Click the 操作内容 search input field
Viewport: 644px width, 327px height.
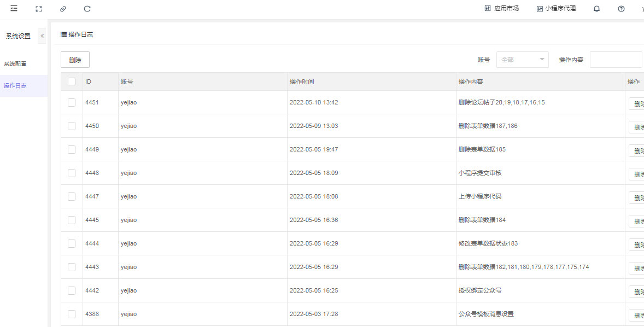(x=616, y=60)
